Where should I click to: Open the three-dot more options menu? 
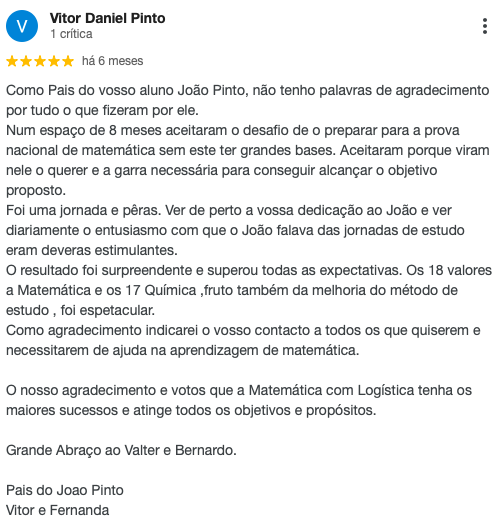(x=485, y=26)
